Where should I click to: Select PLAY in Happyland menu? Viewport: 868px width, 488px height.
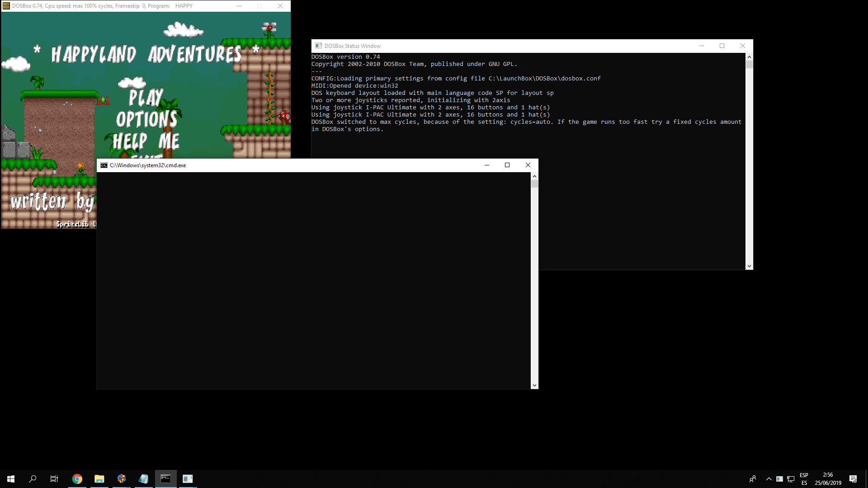pyautogui.click(x=146, y=98)
